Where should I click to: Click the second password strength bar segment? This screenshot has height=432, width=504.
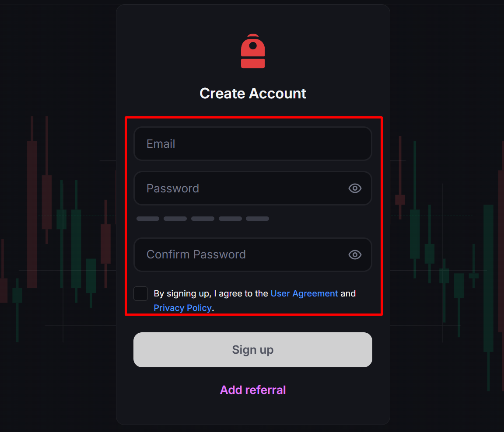point(175,219)
